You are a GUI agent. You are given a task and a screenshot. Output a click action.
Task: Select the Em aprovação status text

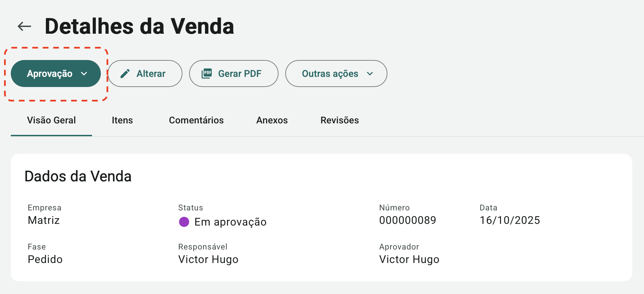pos(231,222)
